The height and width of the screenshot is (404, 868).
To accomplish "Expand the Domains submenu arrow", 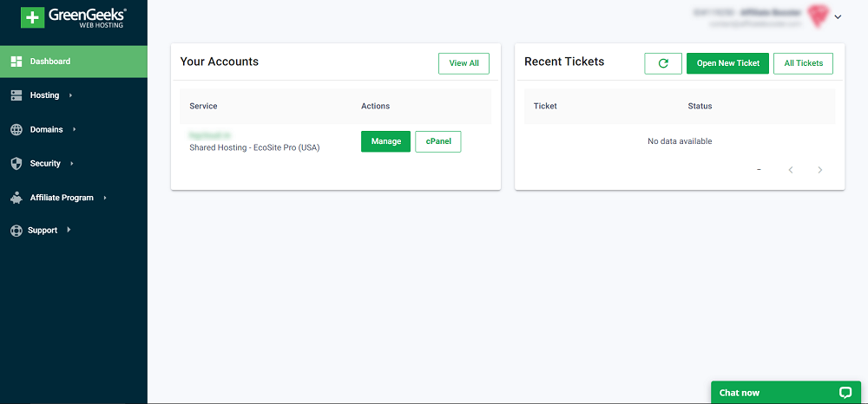I will (74, 130).
